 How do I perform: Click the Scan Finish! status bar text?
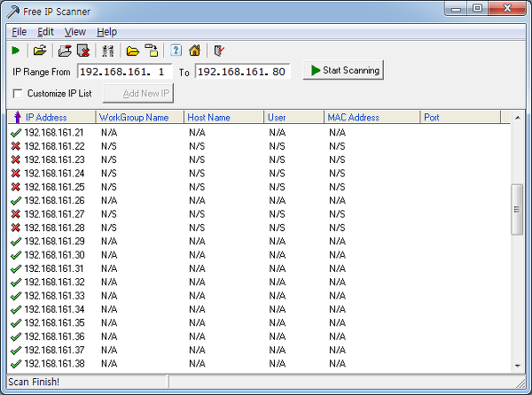point(34,382)
